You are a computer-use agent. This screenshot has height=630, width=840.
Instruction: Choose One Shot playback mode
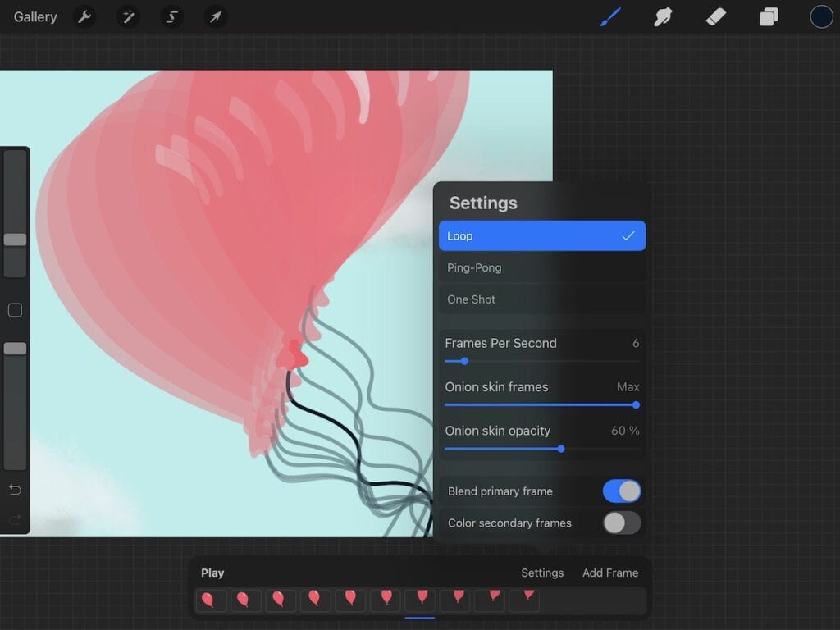(541, 299)
